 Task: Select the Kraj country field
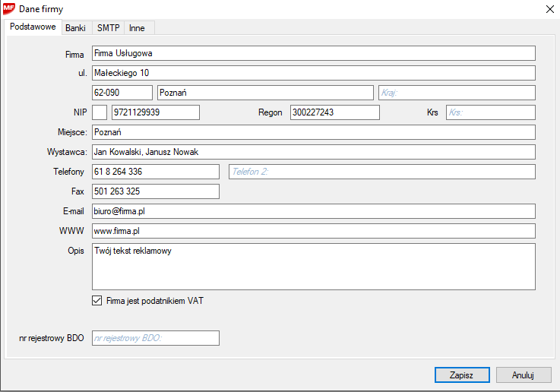[x=457, y=93]
